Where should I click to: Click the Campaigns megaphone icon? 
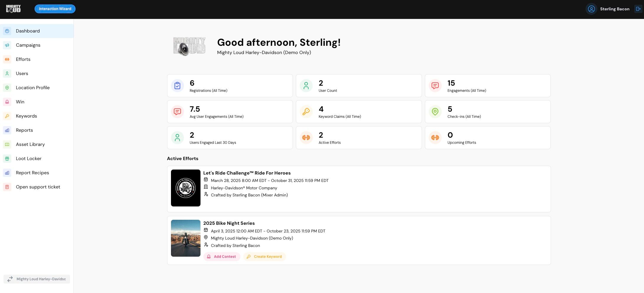tap(7, 45)
